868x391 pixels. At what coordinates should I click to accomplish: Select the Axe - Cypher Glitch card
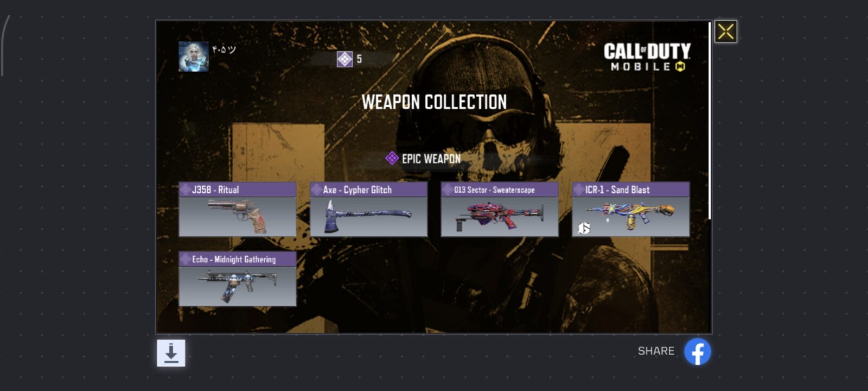pos(369,210)
